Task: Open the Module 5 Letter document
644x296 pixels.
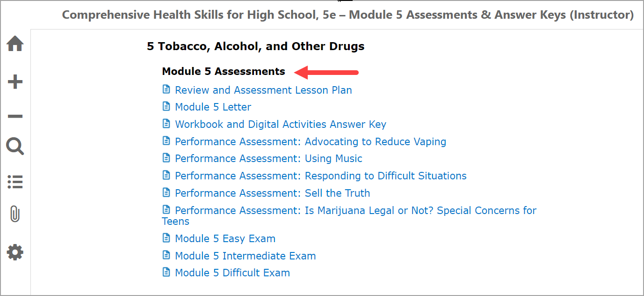Action: coord(213,107)
